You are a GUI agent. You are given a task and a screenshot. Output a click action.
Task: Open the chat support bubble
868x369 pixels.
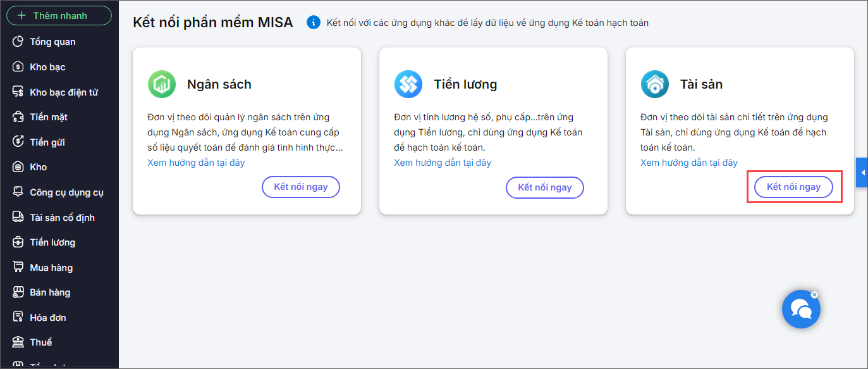tap(800, 310)
